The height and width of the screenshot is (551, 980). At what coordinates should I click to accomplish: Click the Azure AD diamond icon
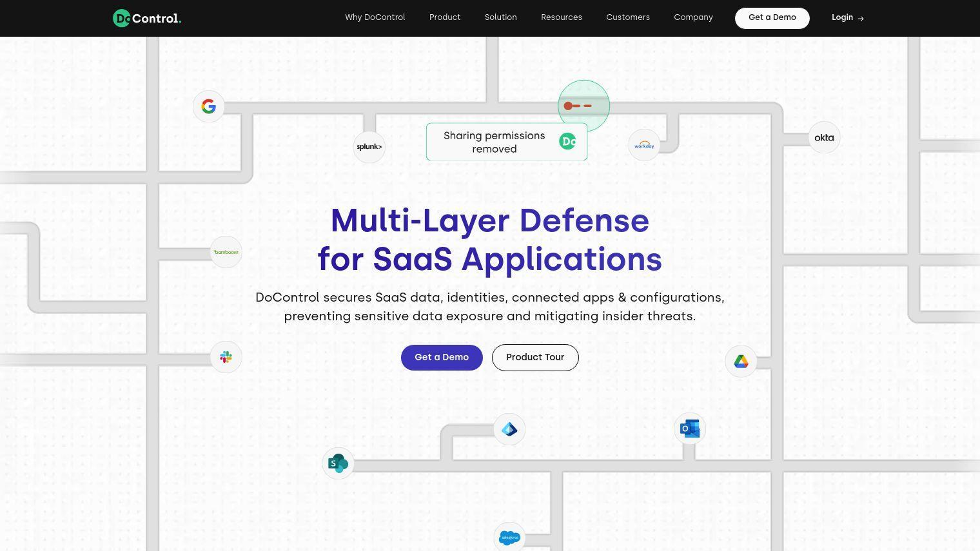[509, 429]
